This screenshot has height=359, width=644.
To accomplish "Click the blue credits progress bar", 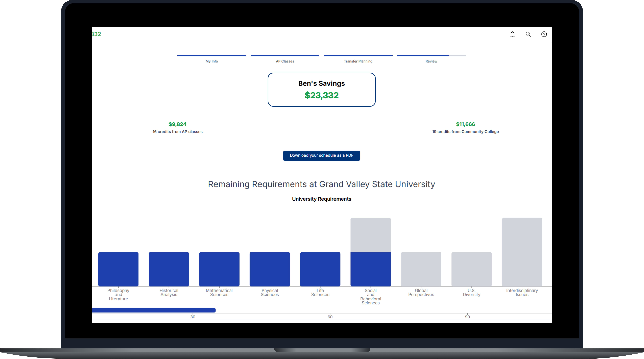I will coord(154,310).
